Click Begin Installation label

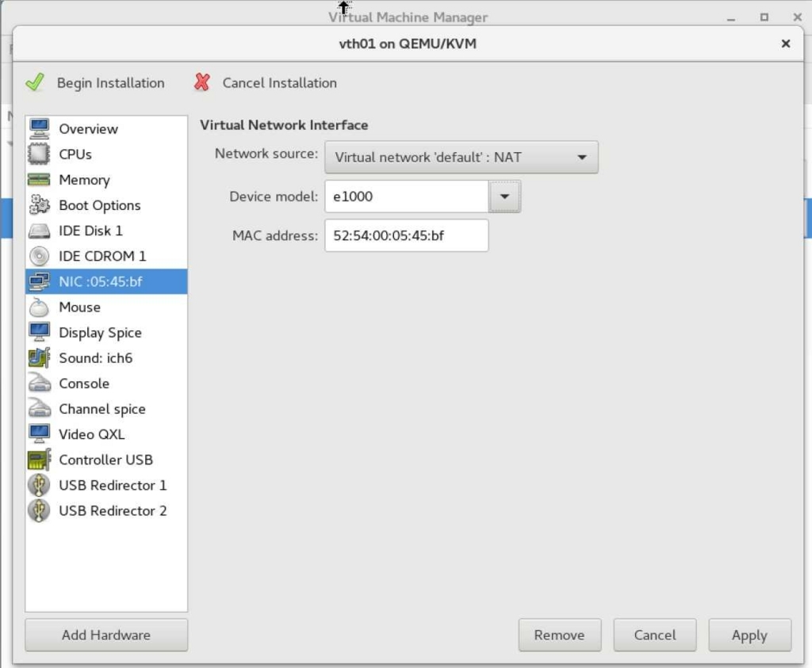[x=111, y=82]
